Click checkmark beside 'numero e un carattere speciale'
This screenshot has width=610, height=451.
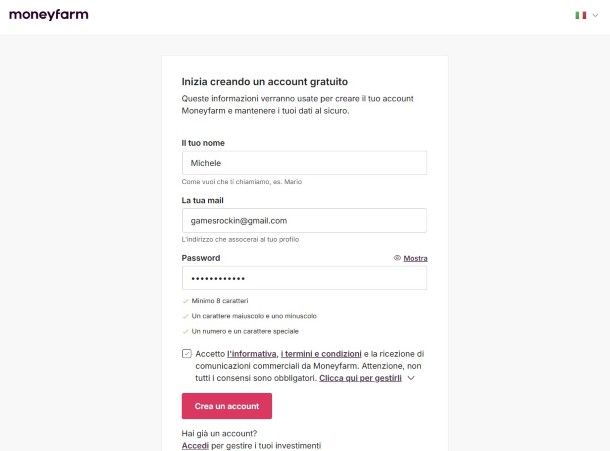185,331
